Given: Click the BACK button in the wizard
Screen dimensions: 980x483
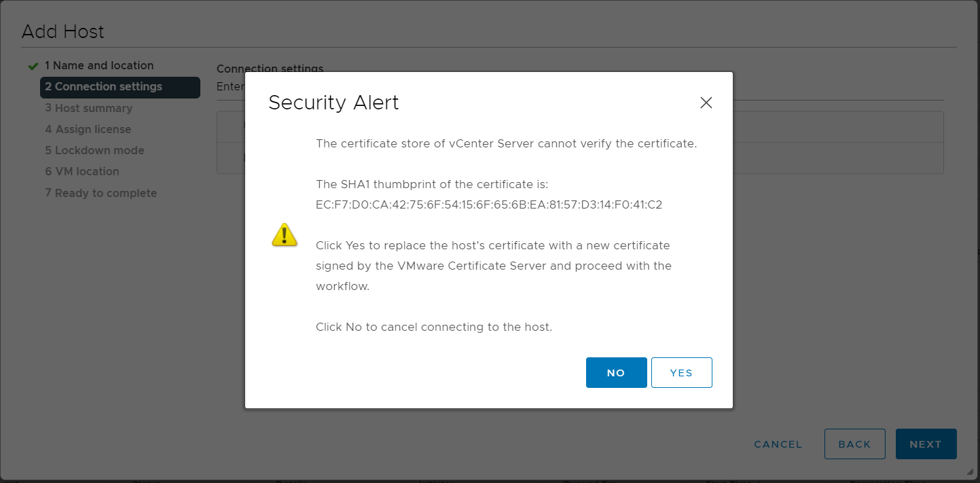Looking at the screenshot, I should pyautogui.click(x=854, y=444).
